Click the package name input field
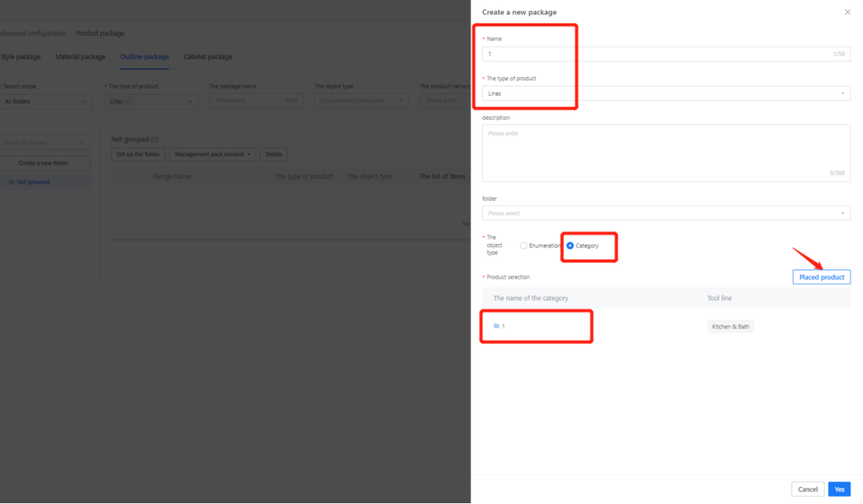The height and width of the screenshot is (504, 863). point(256,100)
